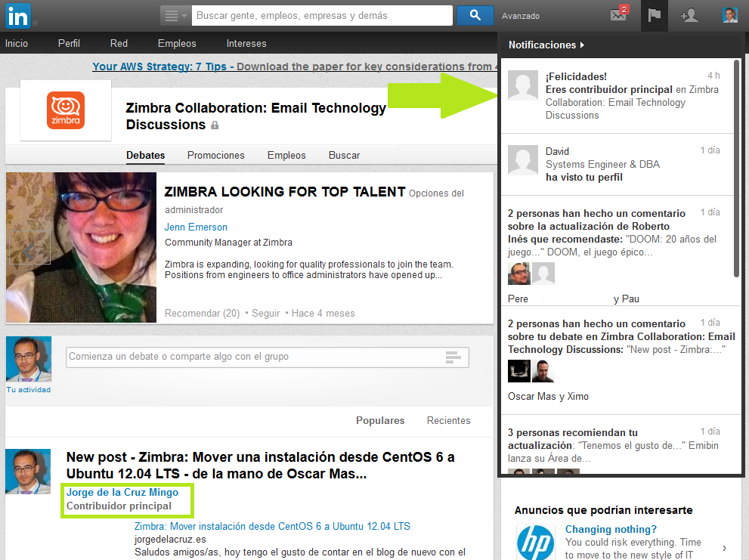
Task: Open New post Zimbra CentOS discussion
Action: coord(260,466)
